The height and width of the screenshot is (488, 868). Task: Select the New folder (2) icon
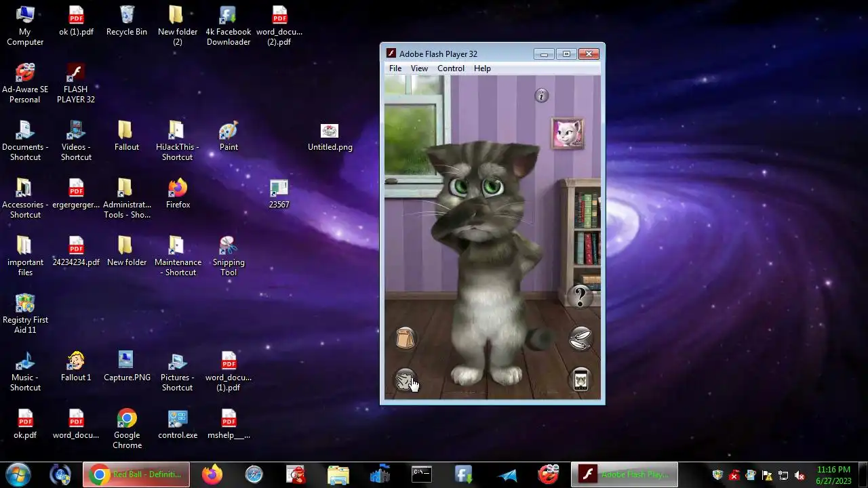[177, 26]
